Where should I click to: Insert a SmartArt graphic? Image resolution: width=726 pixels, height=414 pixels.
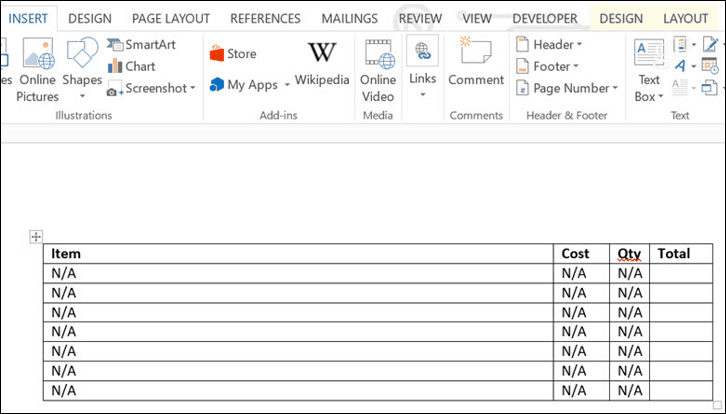[141, 44]
